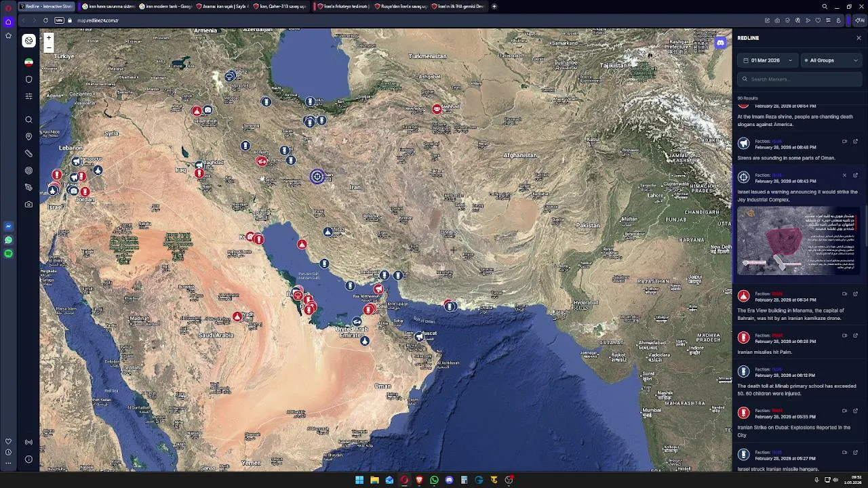Open external link for Era View building entry
Screen dimensions: 868x488
[x=855, y=294]
